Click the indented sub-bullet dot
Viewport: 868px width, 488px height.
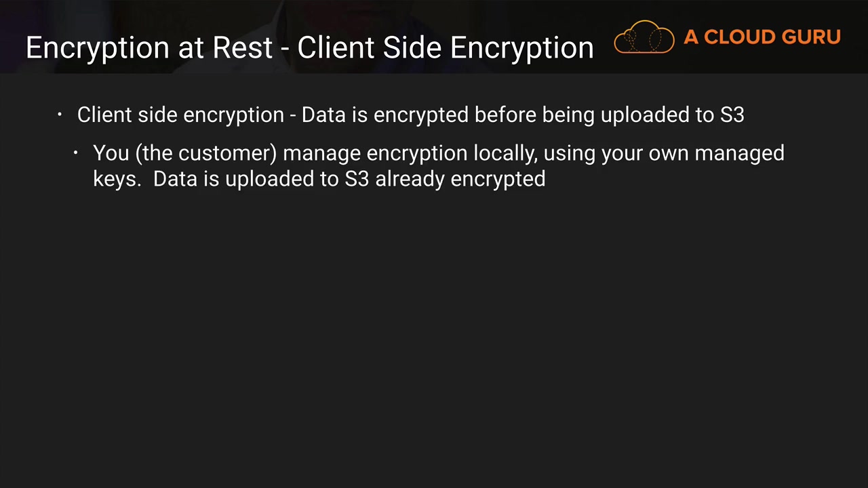click(76, 153)
